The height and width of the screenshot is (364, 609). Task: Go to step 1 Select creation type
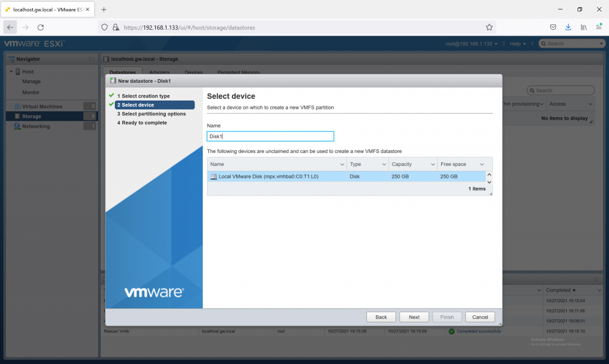pos(143,96)
